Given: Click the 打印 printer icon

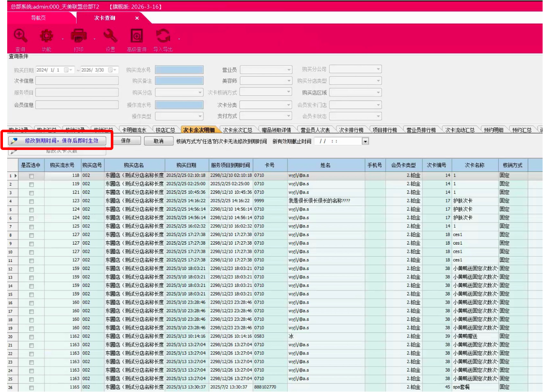Looking at the screenshot, I should click(79, 36).
